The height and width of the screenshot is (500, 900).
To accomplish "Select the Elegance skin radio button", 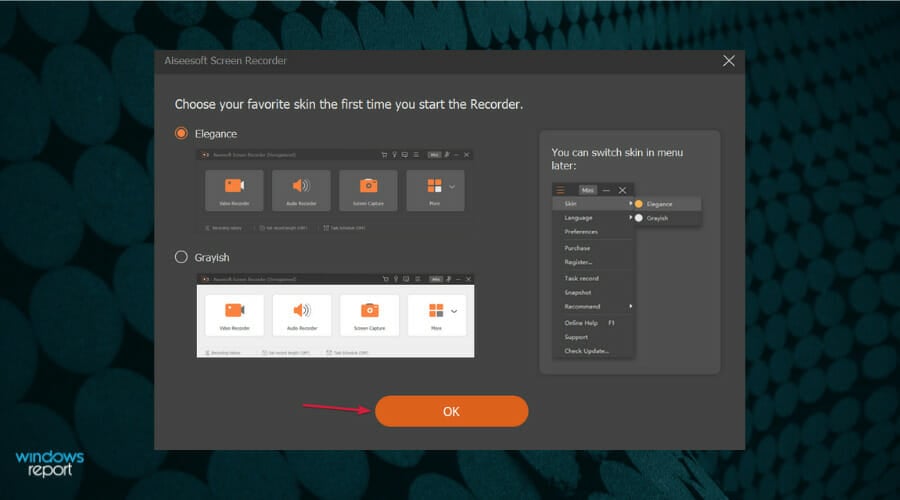I will click(181, 133).
